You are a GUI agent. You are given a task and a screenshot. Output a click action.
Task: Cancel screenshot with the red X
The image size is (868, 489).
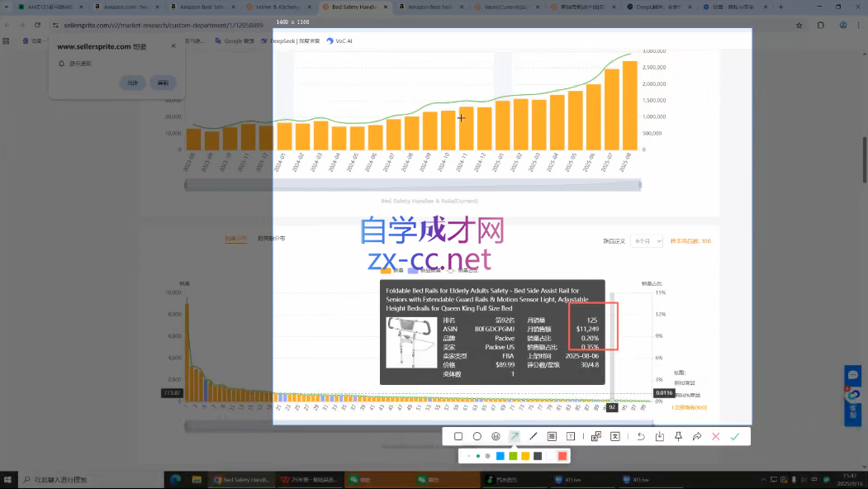(715, 436)
